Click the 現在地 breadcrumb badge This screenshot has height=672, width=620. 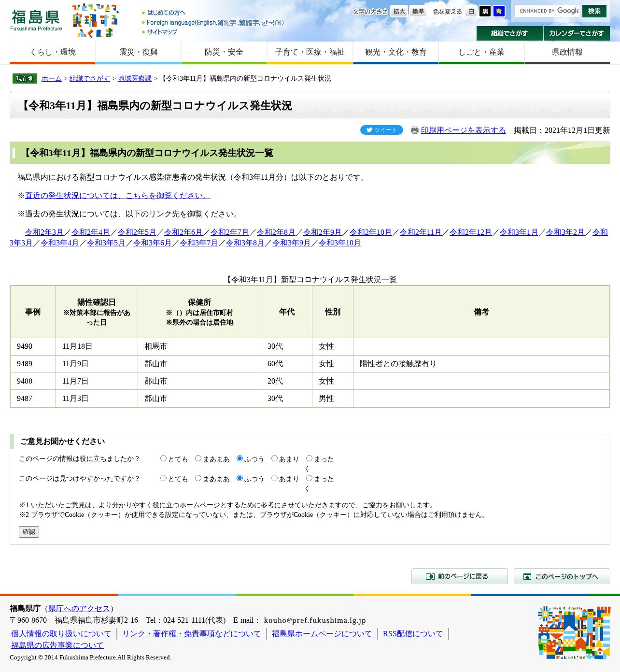click(25, 78)
